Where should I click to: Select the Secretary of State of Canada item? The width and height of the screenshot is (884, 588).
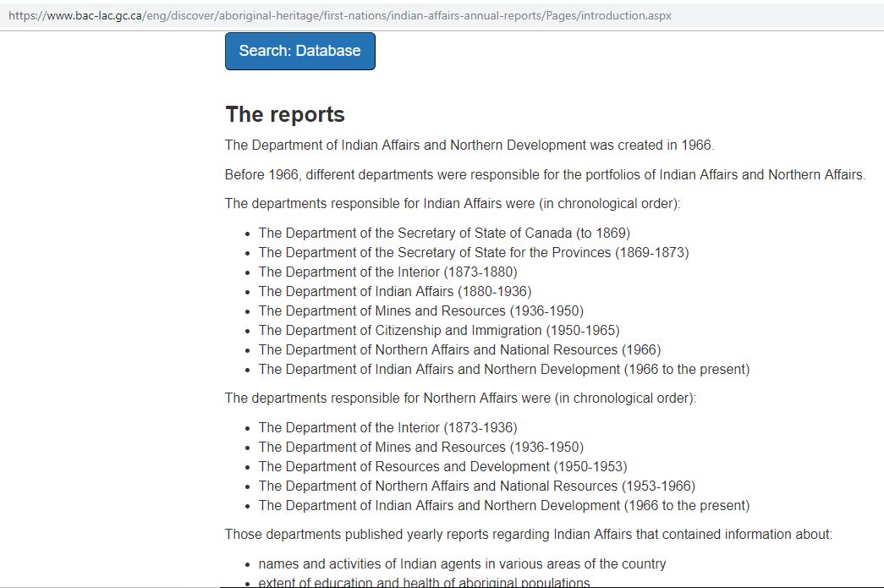click(x=444, y=233)
